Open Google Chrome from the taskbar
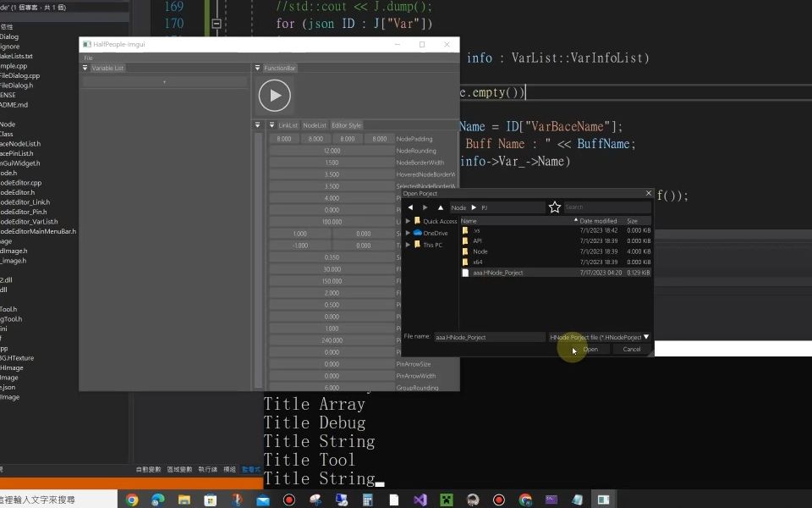This screenshot has width=812, height=508. click(132, 500)
